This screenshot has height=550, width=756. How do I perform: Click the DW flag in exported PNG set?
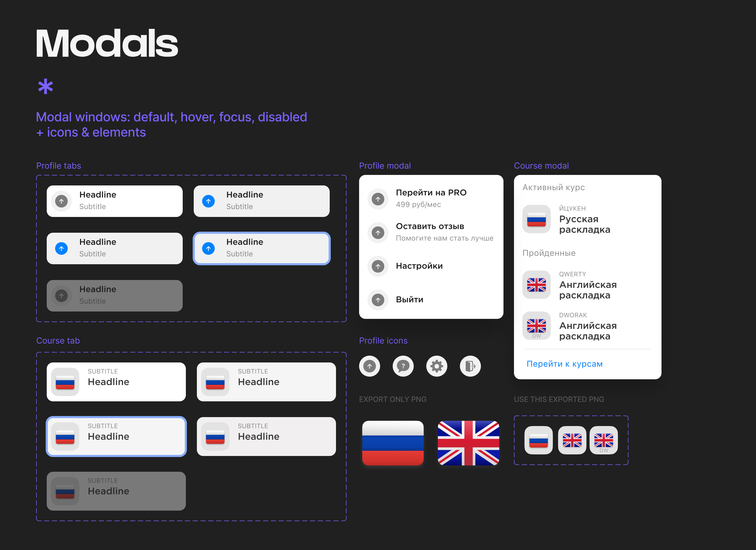[x=604, y=440]
